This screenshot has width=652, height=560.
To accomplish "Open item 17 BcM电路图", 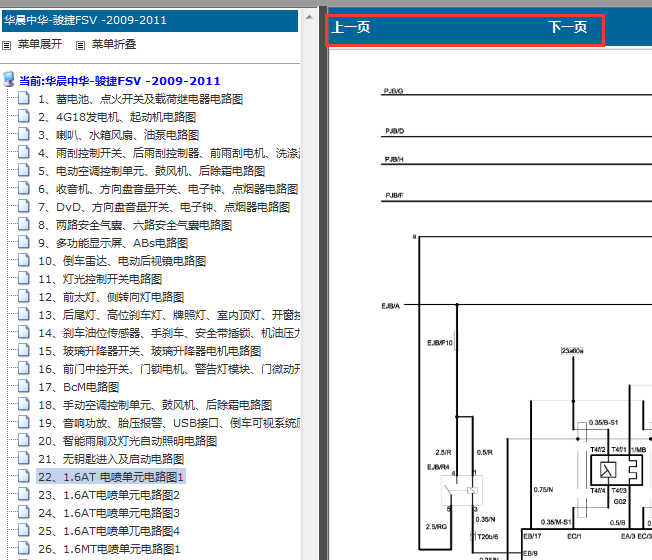I will 79,387.
